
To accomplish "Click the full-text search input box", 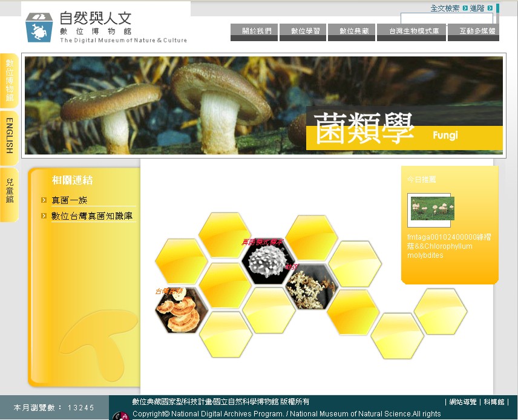I will (447, 19).
